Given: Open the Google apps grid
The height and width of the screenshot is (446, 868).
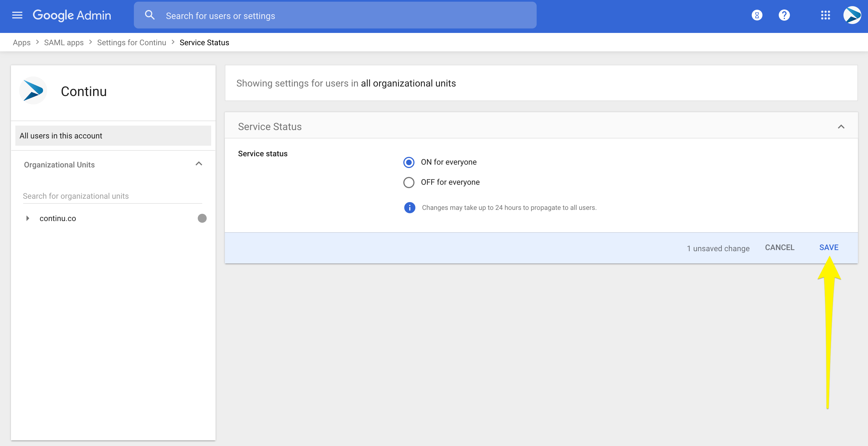Looking at the screenshot, I should pyautogui.click(x=825, y=15).
